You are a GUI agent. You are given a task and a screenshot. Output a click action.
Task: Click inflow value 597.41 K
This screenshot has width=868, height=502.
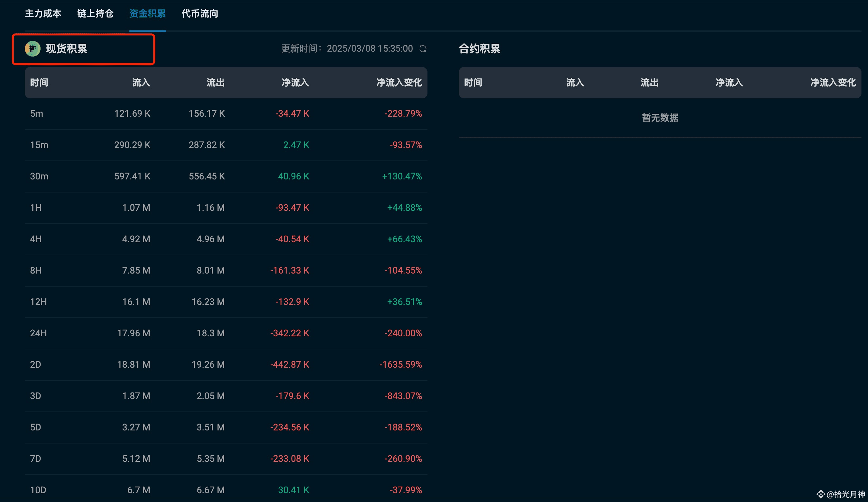(x=132, y=176)
